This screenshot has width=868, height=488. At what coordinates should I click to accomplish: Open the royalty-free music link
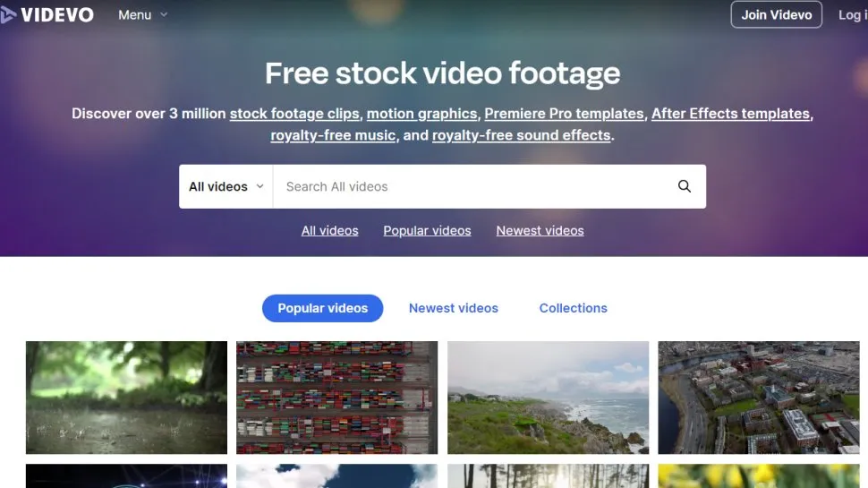pos(333,135)
